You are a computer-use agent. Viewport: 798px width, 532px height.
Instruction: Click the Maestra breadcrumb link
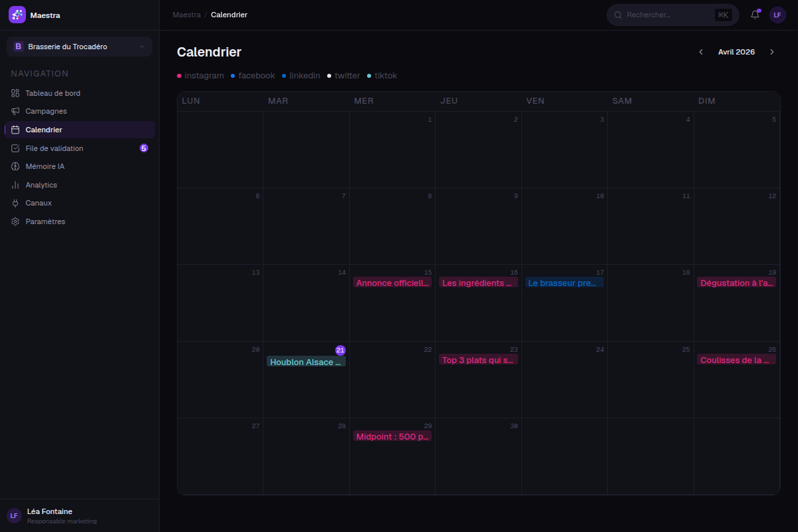186,15
